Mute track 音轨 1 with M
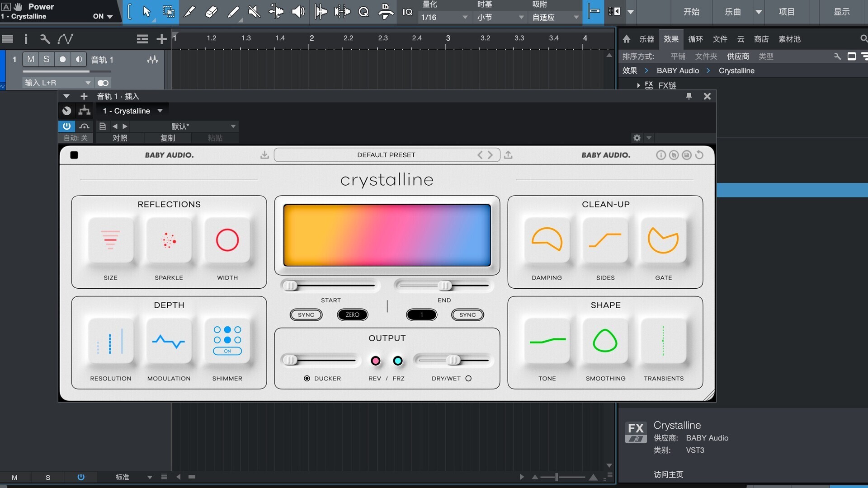The image size is (868, 488). [x=31, y=59]
